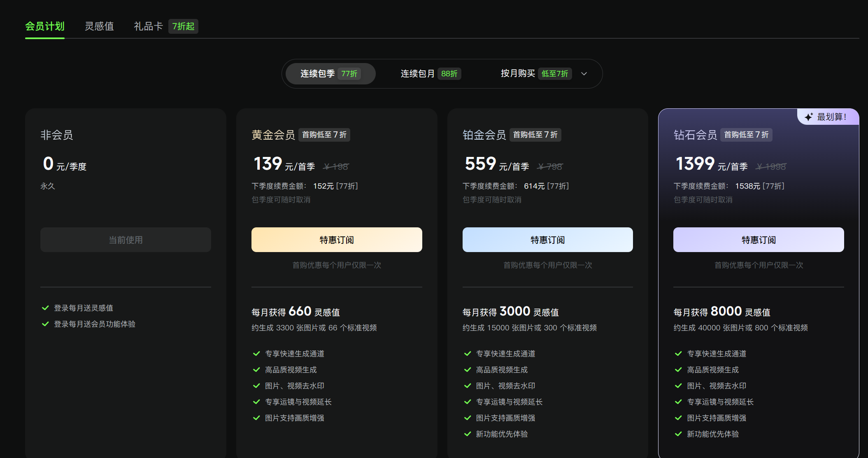Select the 连续包月 billing option
This screenshot has width=868, height=458.
pos(431,74)
